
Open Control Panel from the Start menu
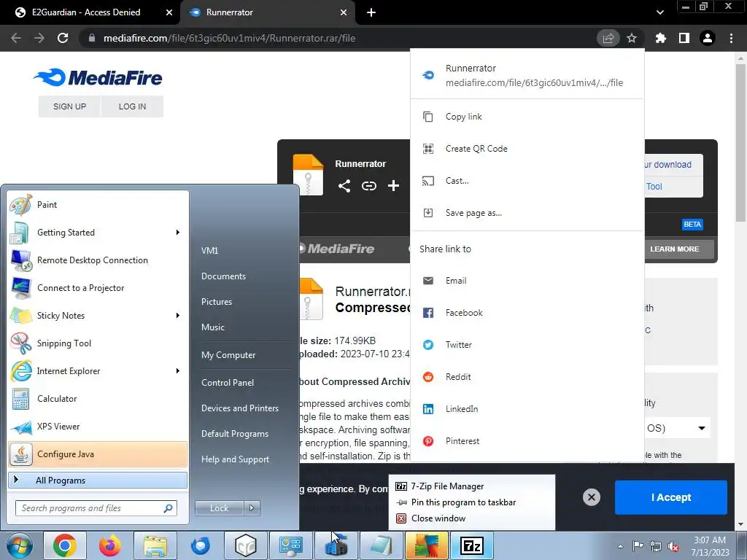pyautogui.click(x=228, y=382)
